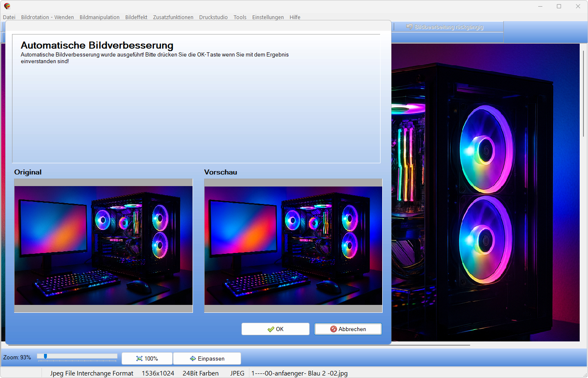
Task: Confirm the enhancement with OK
Action: click(276, 329)
